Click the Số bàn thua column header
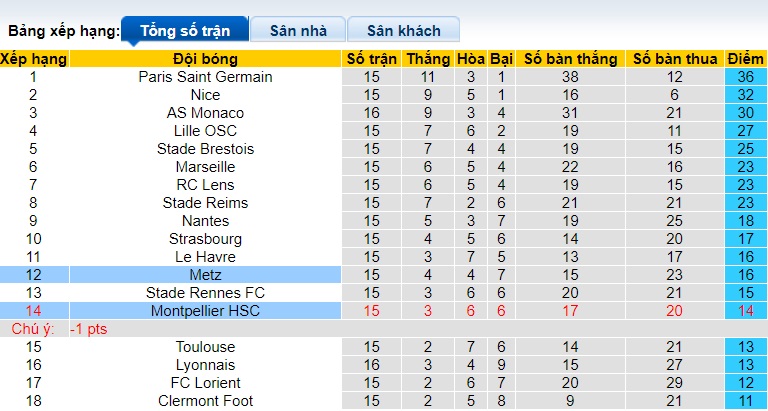This screenshot has width=768, height=411. (675, 59)
